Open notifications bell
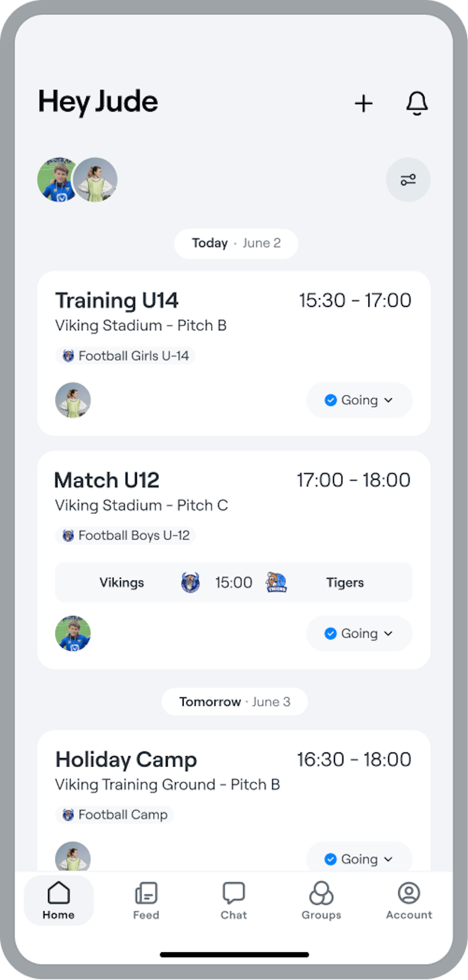This screenshot has width=468, height=980. [x=417, y=103]
